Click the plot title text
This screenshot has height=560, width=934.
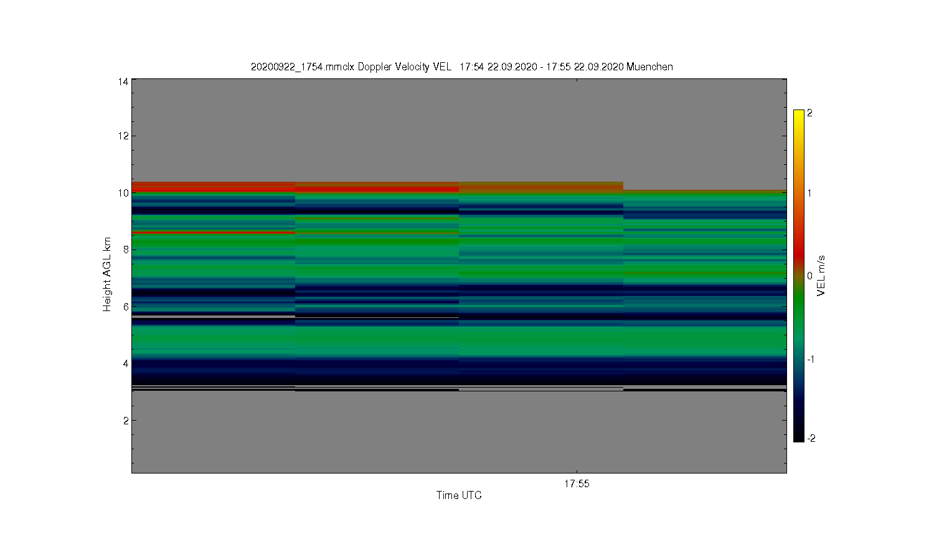point(461,67)
